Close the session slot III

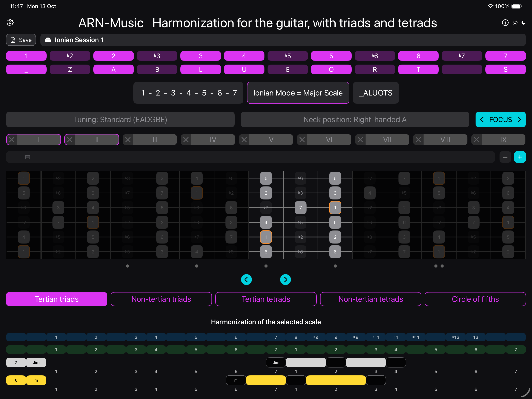128,140
